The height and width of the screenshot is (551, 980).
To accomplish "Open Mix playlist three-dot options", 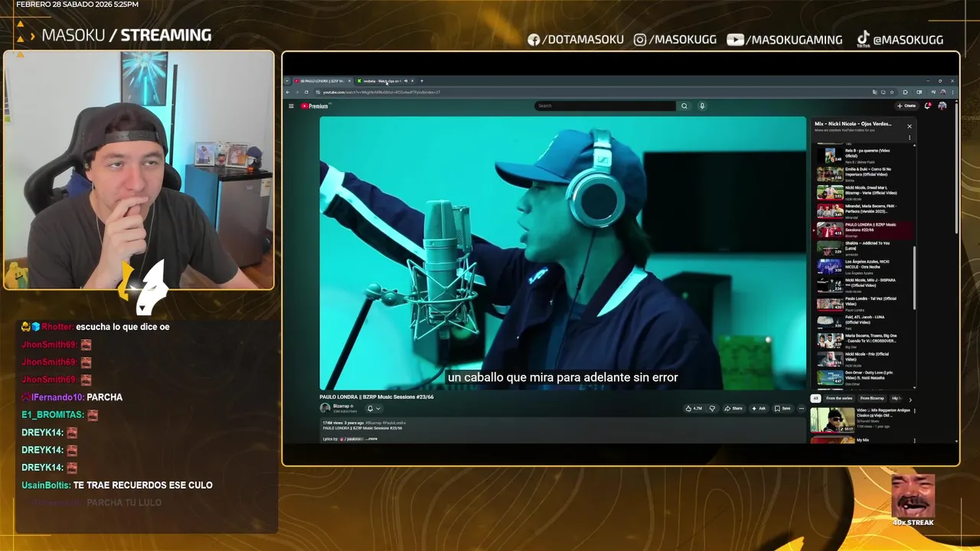I will (910, 138).
